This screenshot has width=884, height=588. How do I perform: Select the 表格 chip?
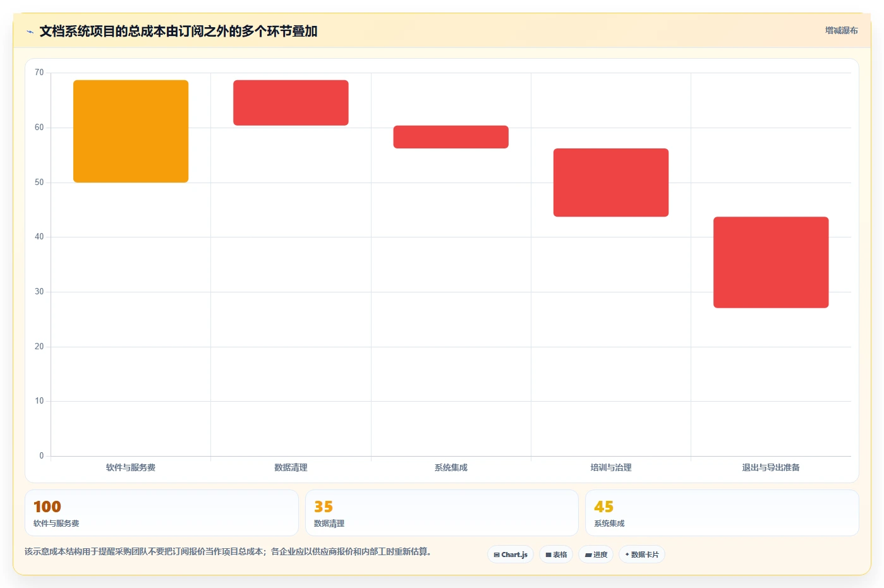[556, 555]
